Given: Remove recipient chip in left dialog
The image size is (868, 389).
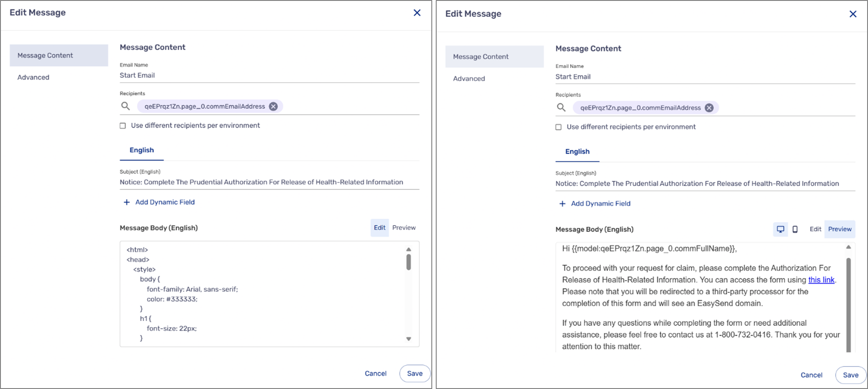Looking at the screenshot, I should click(x=274, y=106).
